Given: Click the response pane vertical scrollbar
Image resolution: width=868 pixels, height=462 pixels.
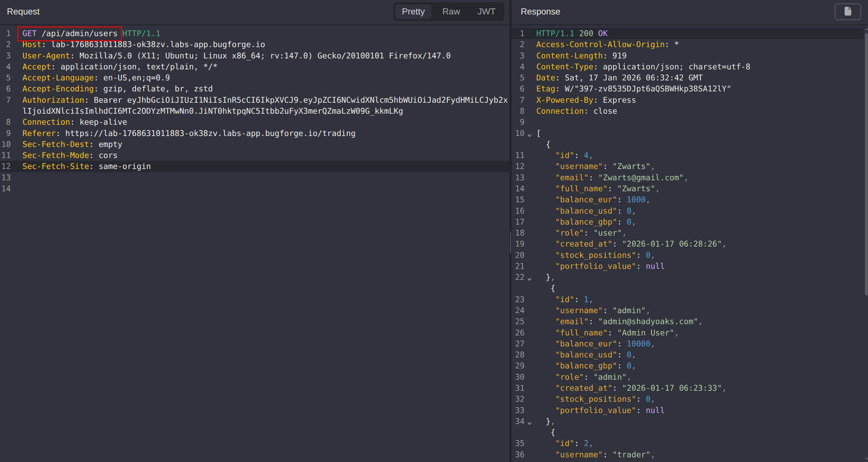Looking at the screenshot, I should [x=865, y=162].
